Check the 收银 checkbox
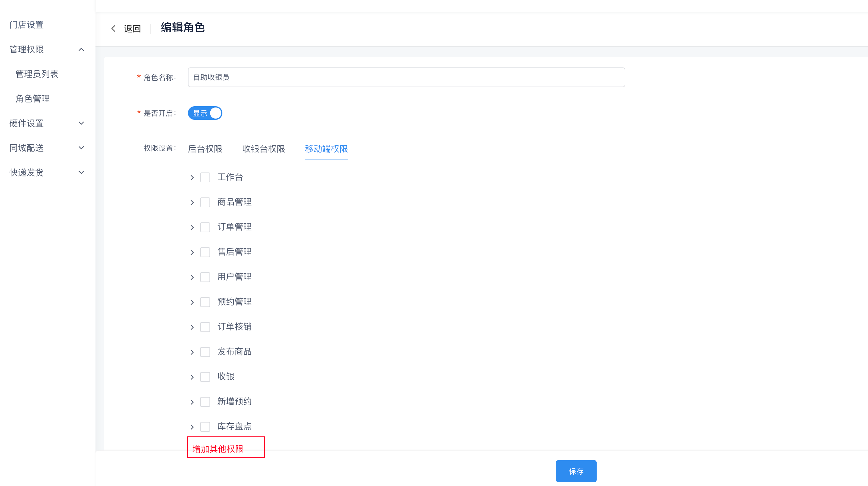The width and height of the screenshot is (868, 486). point(205,377)
